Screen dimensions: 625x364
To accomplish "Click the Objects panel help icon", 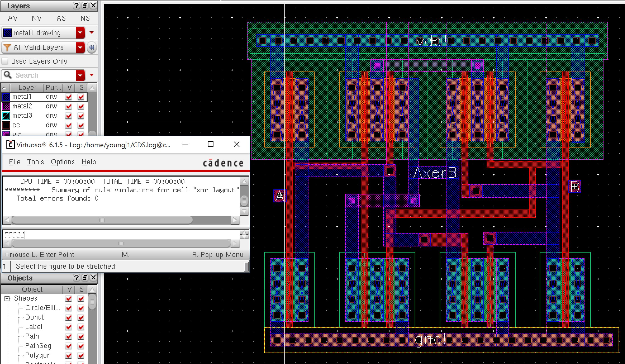I will tap(76, 278).
